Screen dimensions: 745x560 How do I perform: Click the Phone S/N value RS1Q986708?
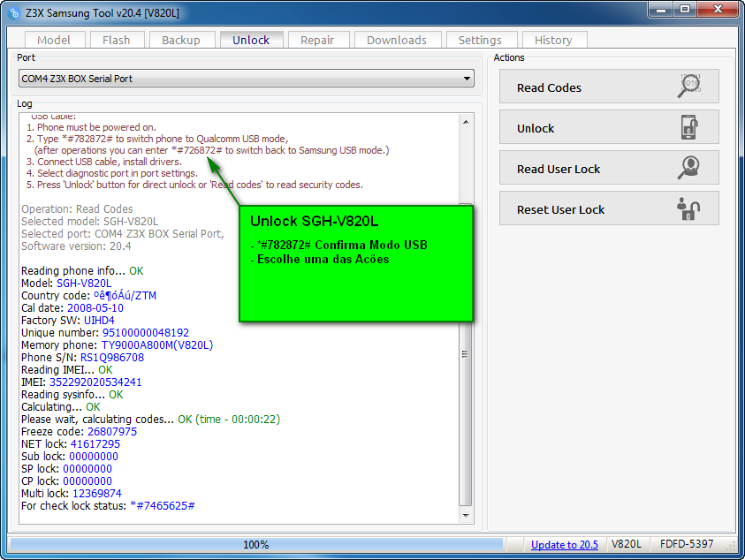click(112, 358)
